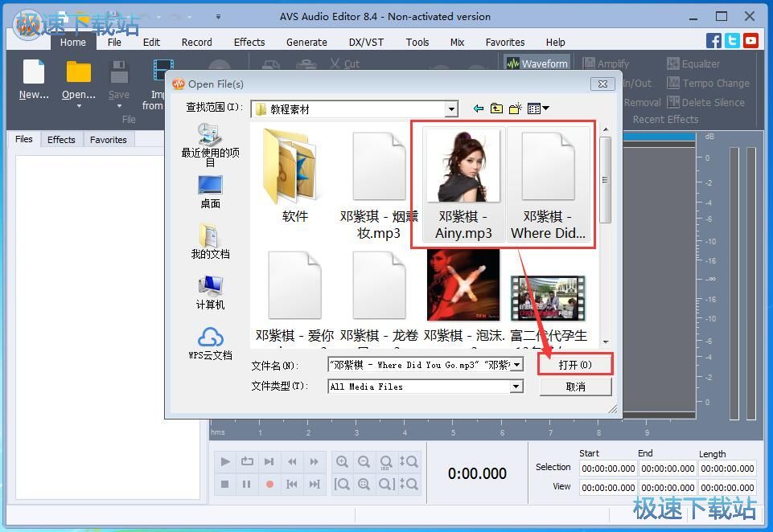
Task: Switch to the Files panel tab
Action: [x=23, y=139]
